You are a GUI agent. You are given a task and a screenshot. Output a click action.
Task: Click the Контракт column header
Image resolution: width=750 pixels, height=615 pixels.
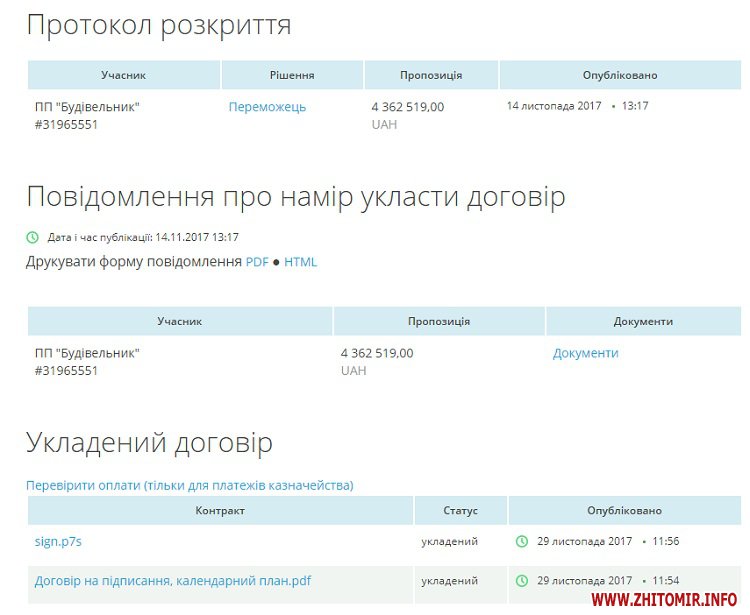tap(220, 511)
